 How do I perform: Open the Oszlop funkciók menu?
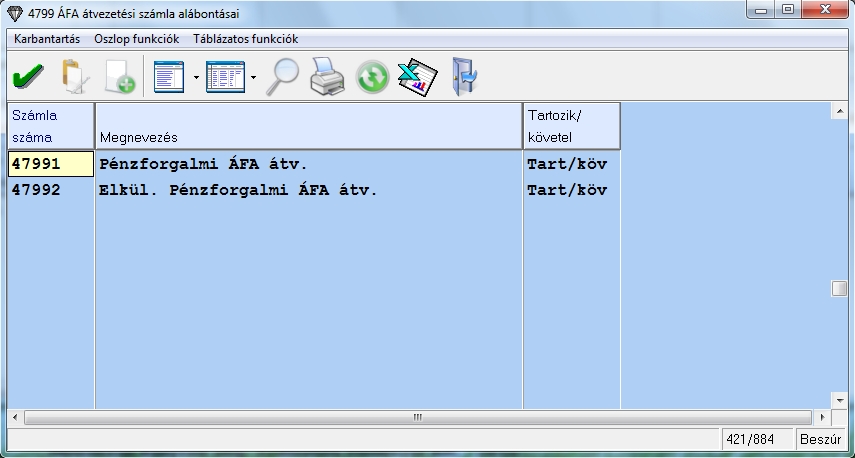pos(136,39)
